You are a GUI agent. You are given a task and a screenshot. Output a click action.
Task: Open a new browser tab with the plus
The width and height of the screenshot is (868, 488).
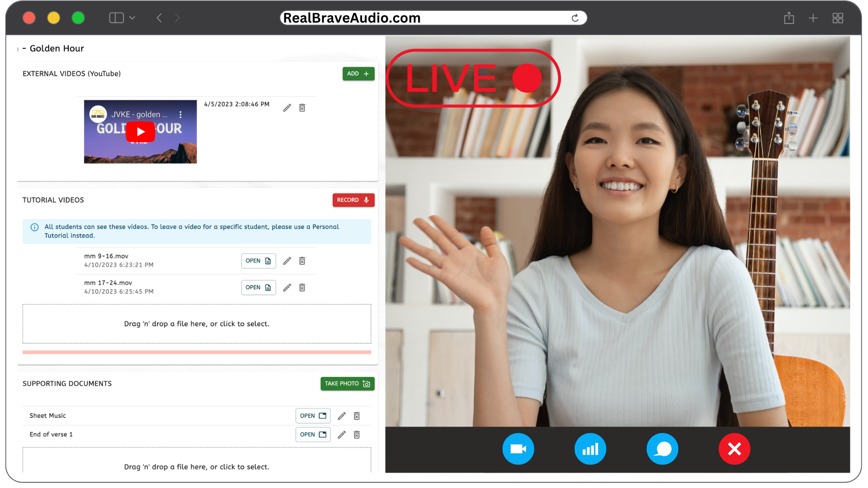812,18
